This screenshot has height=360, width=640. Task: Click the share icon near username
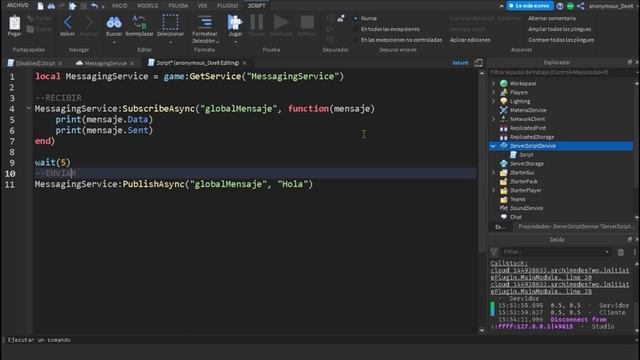581,6
